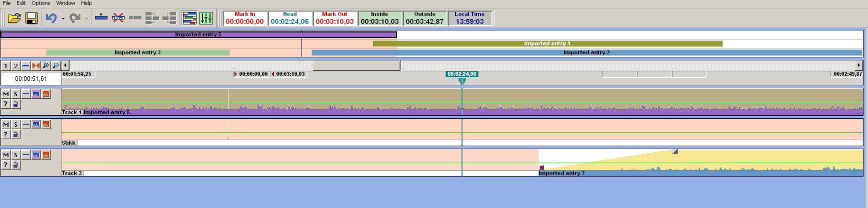The height and width of the screenshot is (208, 868).
Task: Open the undo history dropdown arrow
Action: (x=63, y=19)
